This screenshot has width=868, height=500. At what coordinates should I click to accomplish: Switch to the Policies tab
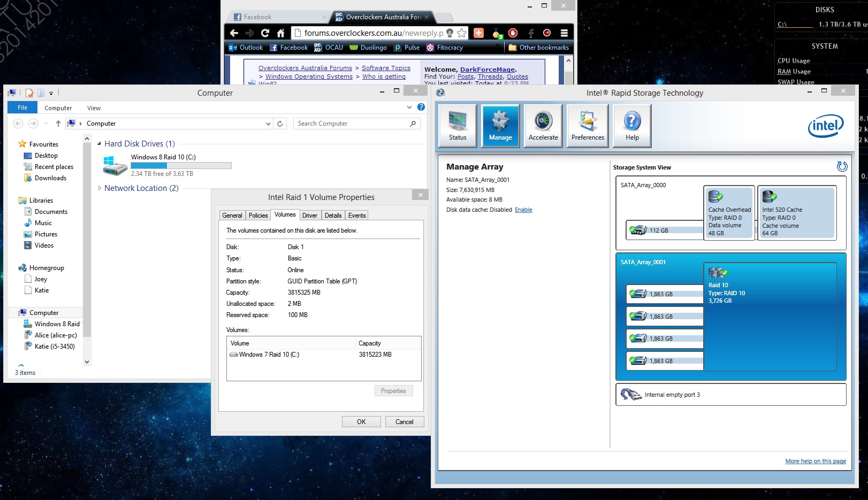click(258, 216)
